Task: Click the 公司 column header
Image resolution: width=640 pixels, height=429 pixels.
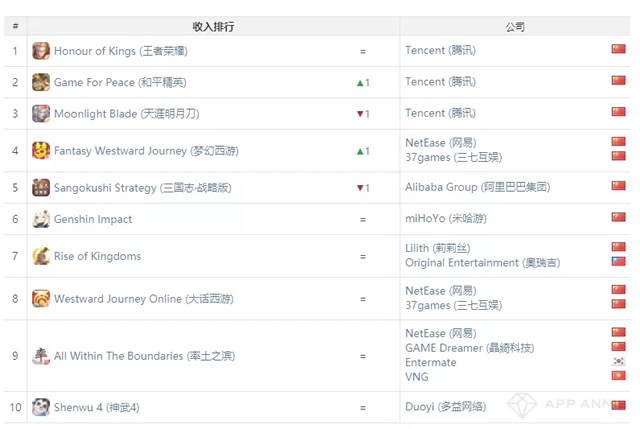Action: (515, 26)
